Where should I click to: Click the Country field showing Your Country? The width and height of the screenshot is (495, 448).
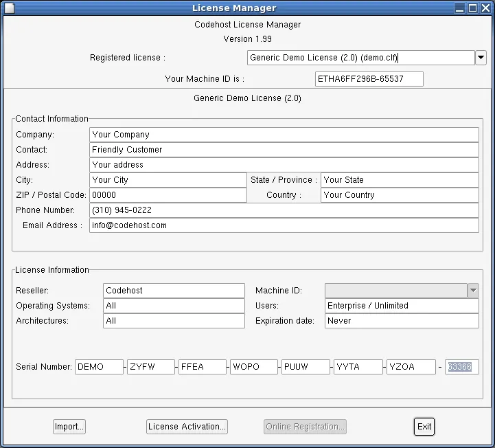[x=400, y=195]
